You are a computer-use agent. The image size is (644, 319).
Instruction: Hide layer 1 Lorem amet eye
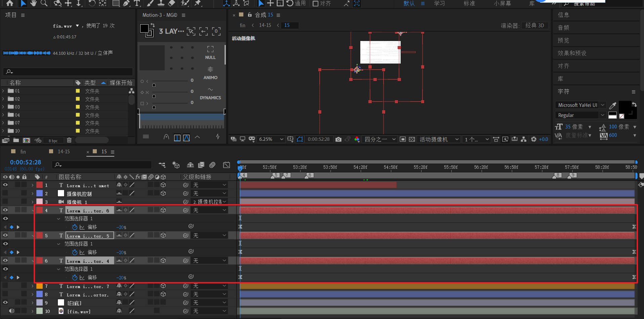(5, 185)
